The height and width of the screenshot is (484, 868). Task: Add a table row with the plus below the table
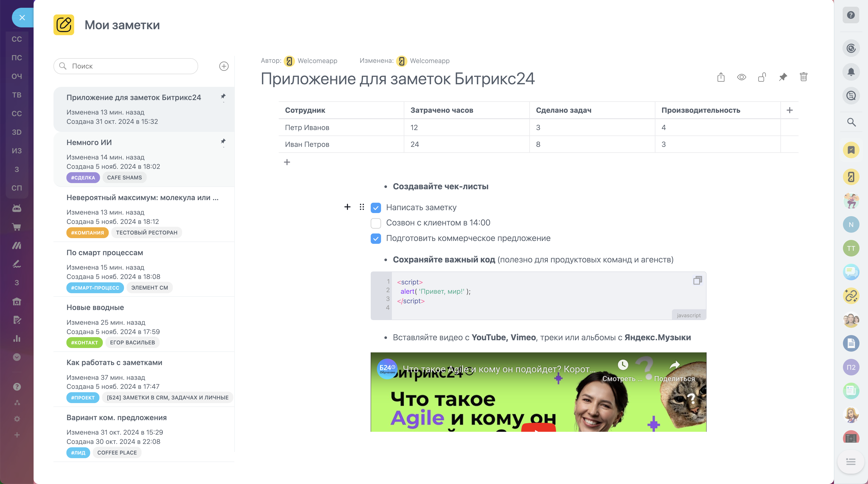pos(287,162)
